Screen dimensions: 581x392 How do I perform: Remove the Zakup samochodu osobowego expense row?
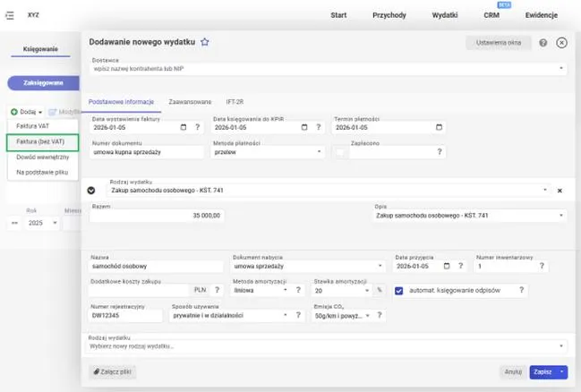(x=560, y=191)
